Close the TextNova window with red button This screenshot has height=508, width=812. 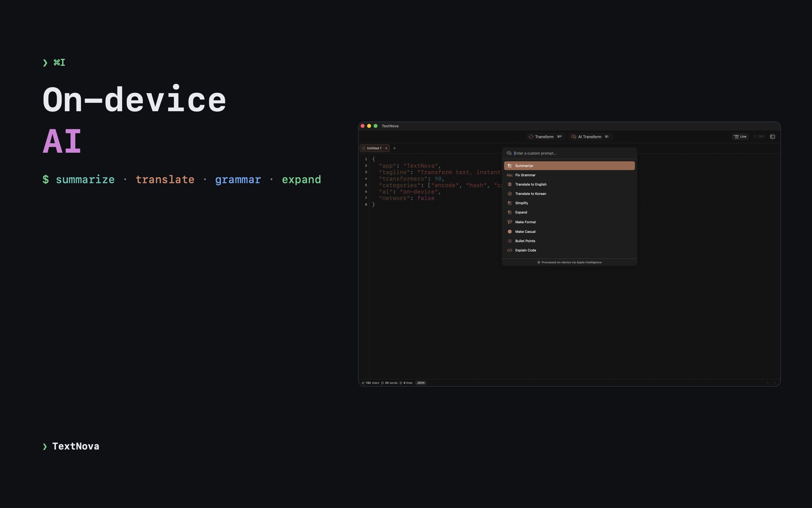(x=362, y=126)
